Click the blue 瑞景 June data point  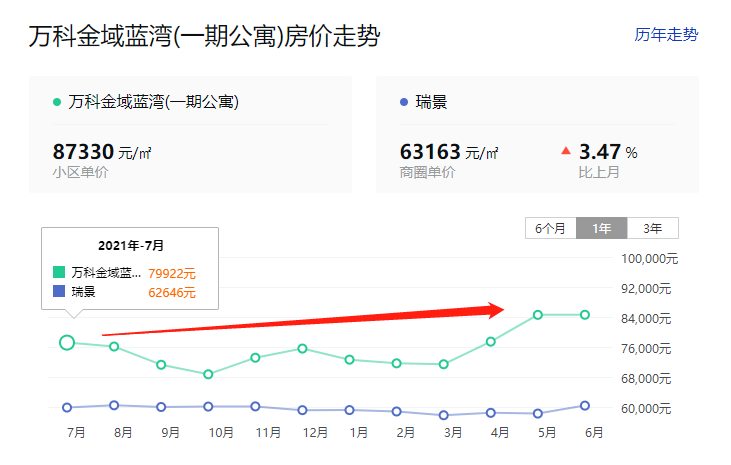[585, 406]
